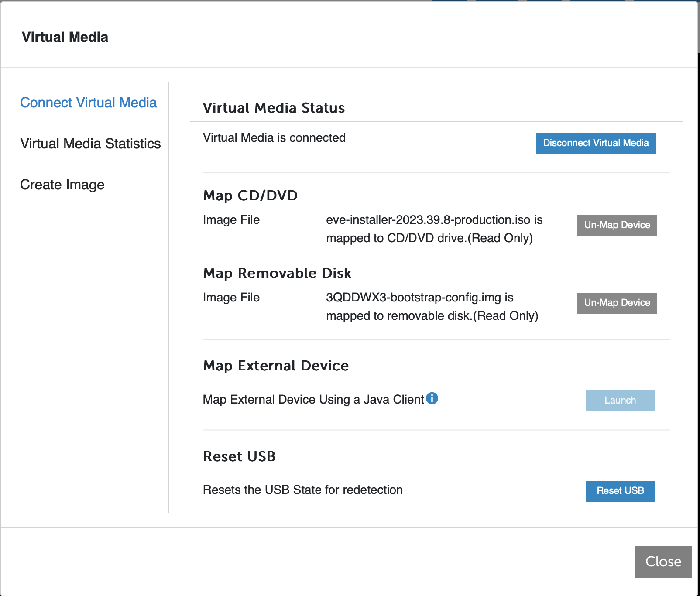
Task: Close the Virtual Media dialog
Action: [x=663, y=562]
